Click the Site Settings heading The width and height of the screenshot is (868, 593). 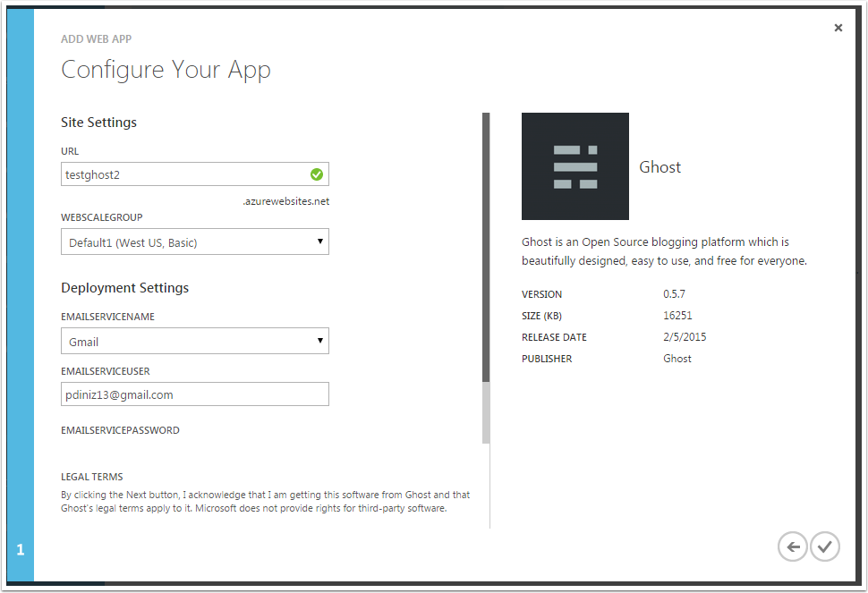(x=98, y=123)
